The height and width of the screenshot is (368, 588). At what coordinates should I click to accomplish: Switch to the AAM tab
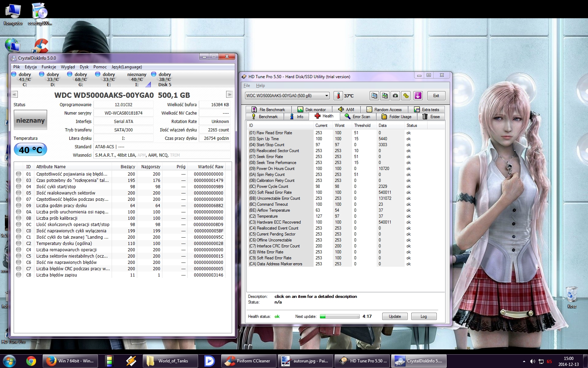[x=346, y=110]
